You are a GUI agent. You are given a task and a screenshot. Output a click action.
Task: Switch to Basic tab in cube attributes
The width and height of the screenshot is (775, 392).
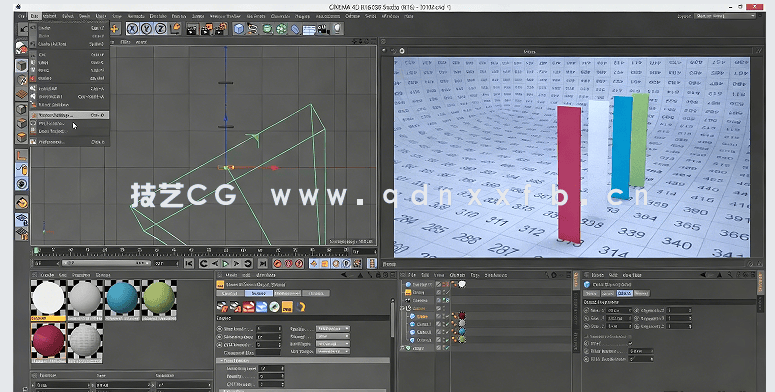pos(591,293)
